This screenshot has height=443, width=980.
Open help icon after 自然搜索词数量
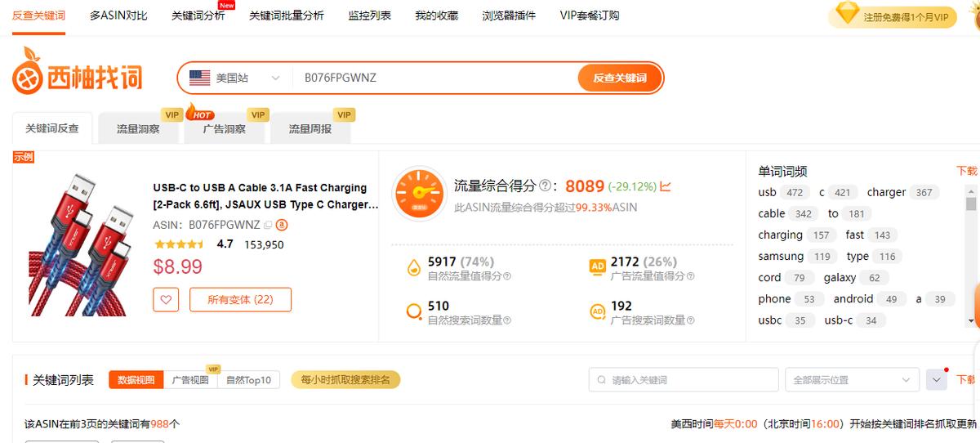507,320
